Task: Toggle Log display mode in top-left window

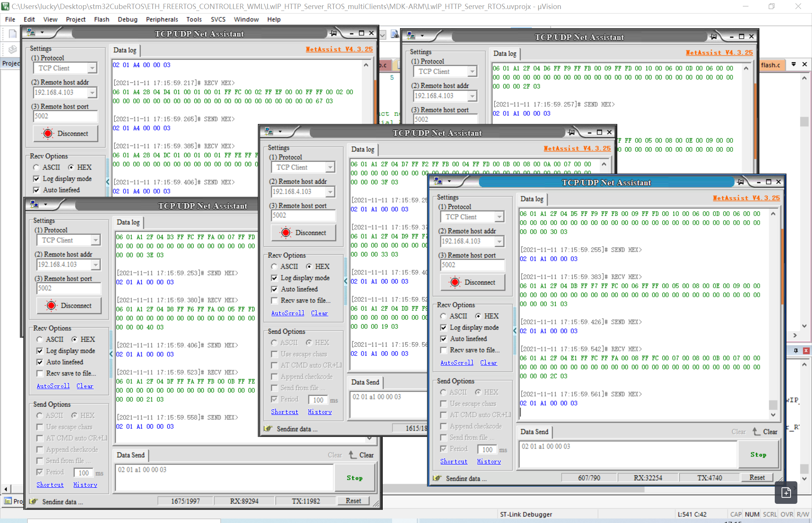Action: point(36,179)
